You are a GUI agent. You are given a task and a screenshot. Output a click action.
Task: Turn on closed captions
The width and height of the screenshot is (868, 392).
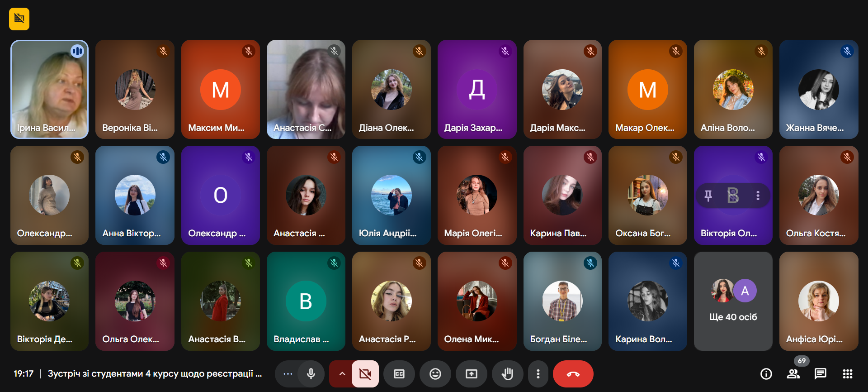399,374
